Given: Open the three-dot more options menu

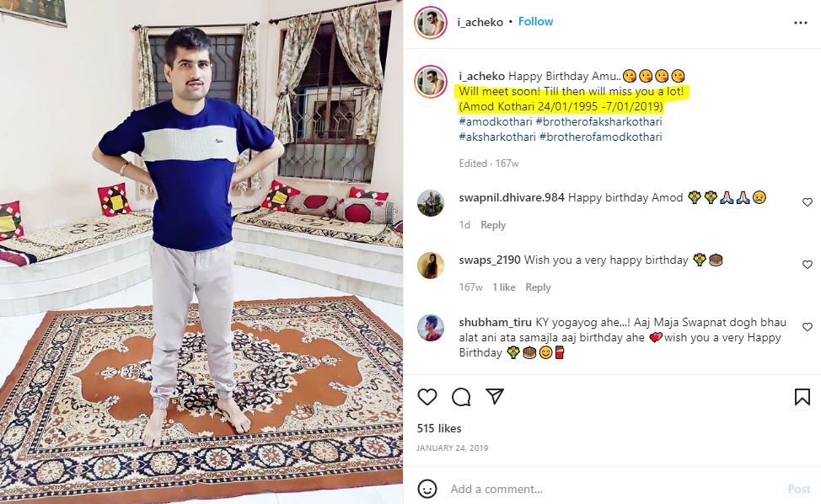Looking at the screenshot, I should pyautogui.click(x=801, y=23).
